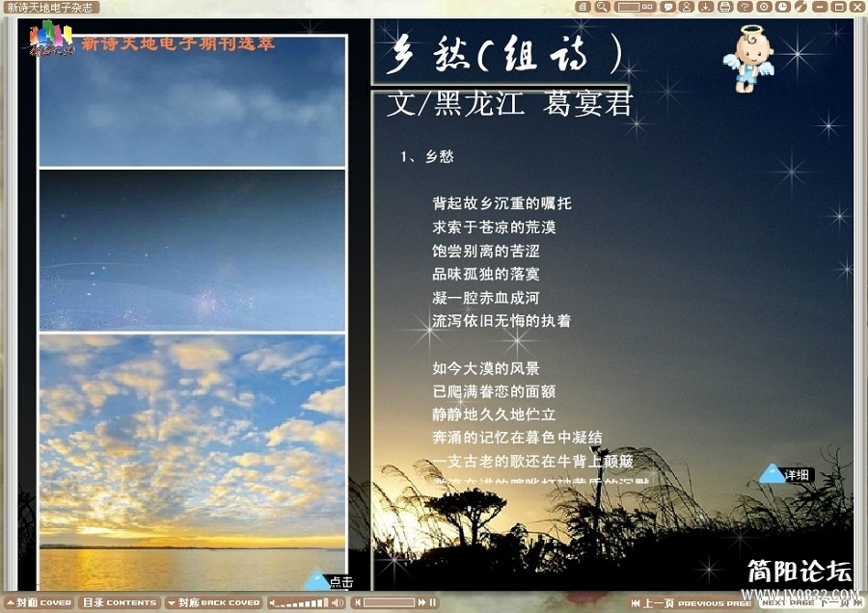Image resolution: width=868 pixels, height=613 pixels.
Task: Open the speech bubble comment icon
Action: point(668,7)
